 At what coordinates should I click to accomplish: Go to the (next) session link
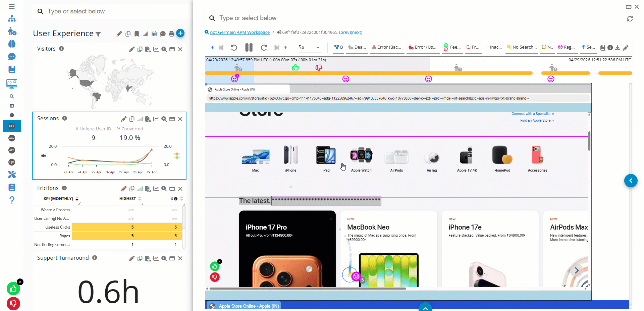pyautogui.click(x=357, y=33)
